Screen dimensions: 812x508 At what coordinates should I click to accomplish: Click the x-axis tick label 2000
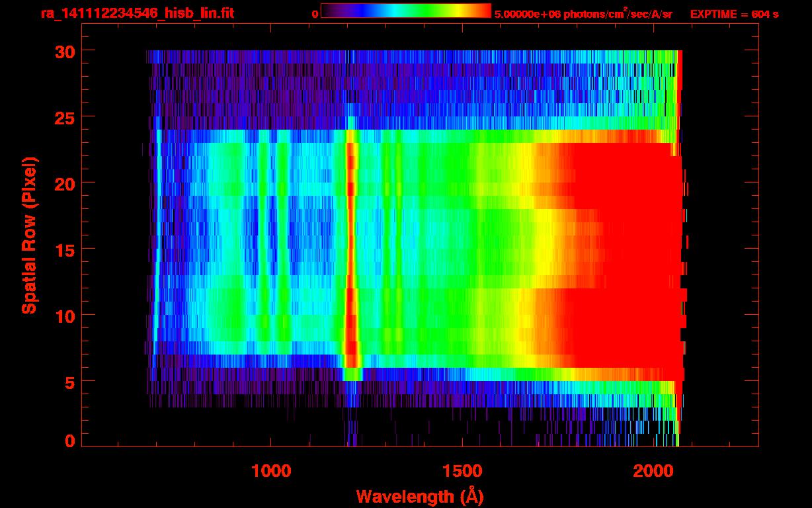[x=653, y=471]
